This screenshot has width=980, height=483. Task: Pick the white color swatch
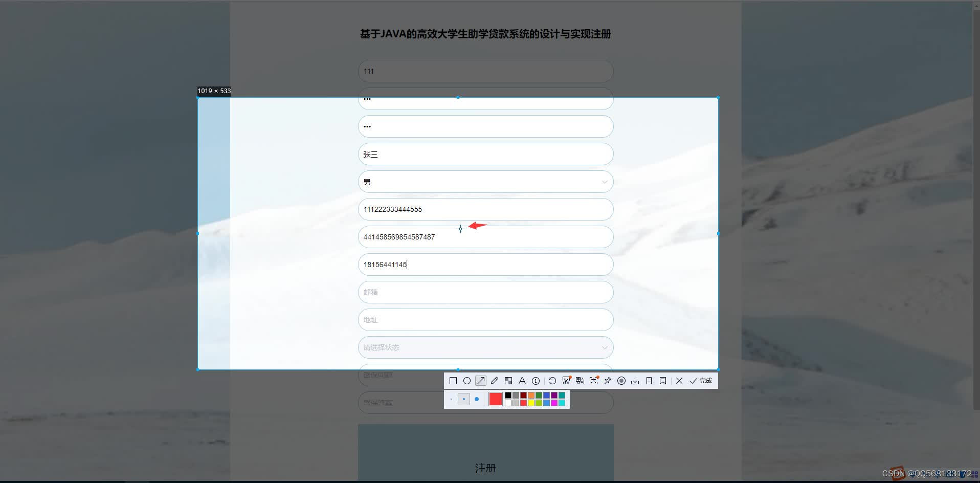pos(508,403)
